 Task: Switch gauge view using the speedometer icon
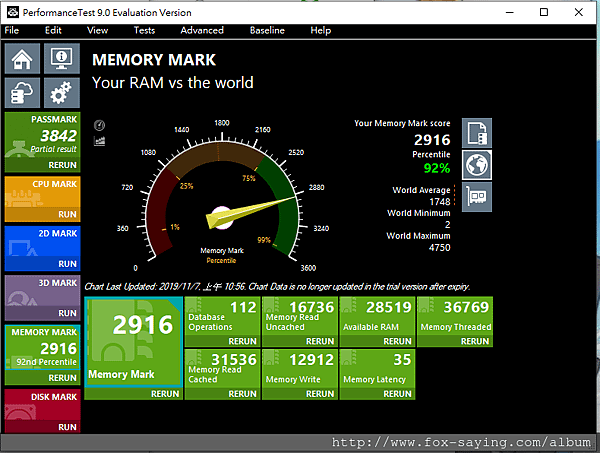(x=99, y=125)
